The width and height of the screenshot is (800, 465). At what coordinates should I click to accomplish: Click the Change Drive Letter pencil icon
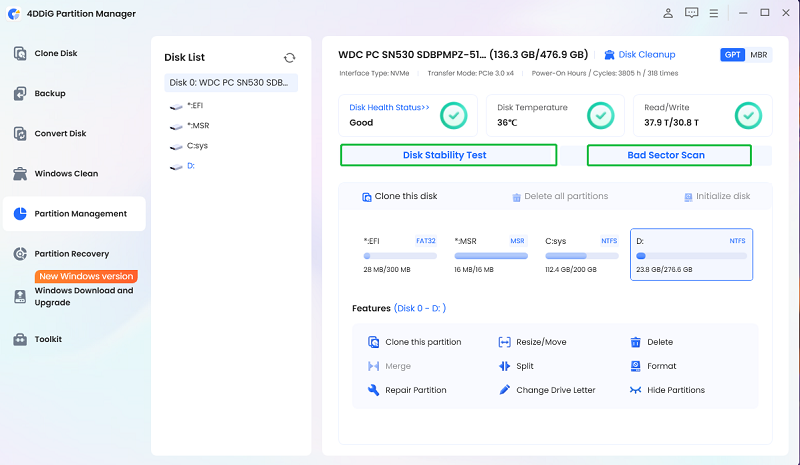click(504, 390)
